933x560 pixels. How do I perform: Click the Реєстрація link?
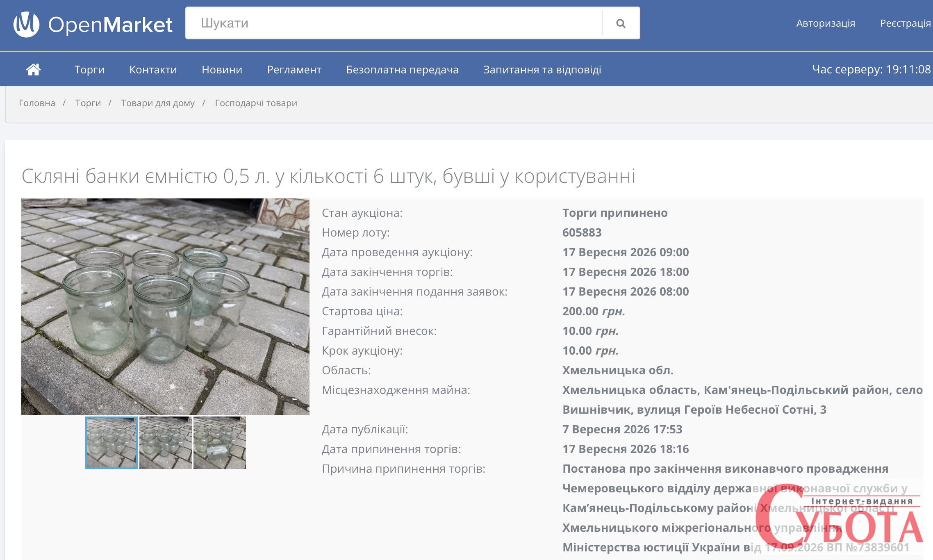905,23
